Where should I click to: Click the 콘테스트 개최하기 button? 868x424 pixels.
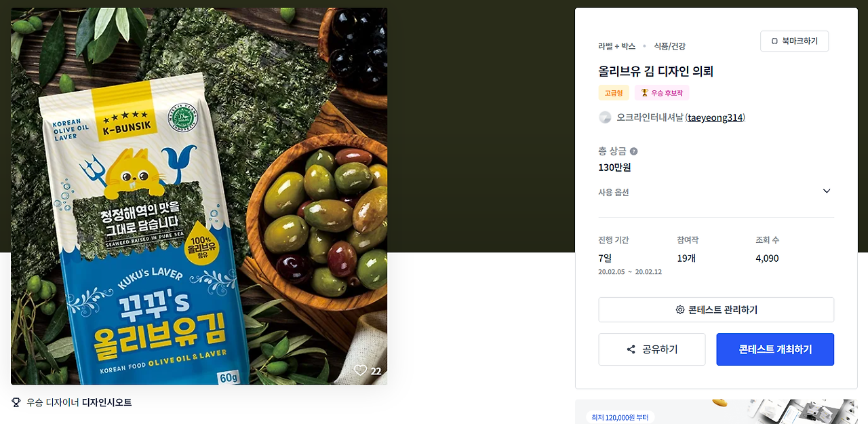pos(775,349)
